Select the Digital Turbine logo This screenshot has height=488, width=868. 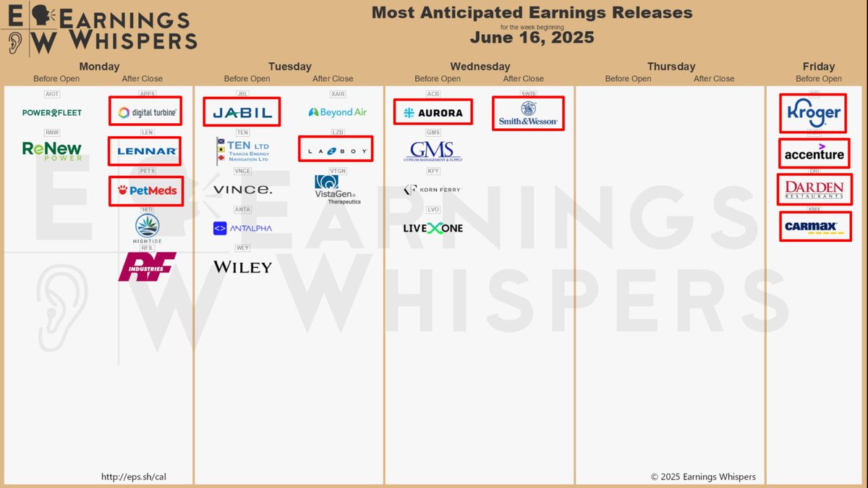147,112
